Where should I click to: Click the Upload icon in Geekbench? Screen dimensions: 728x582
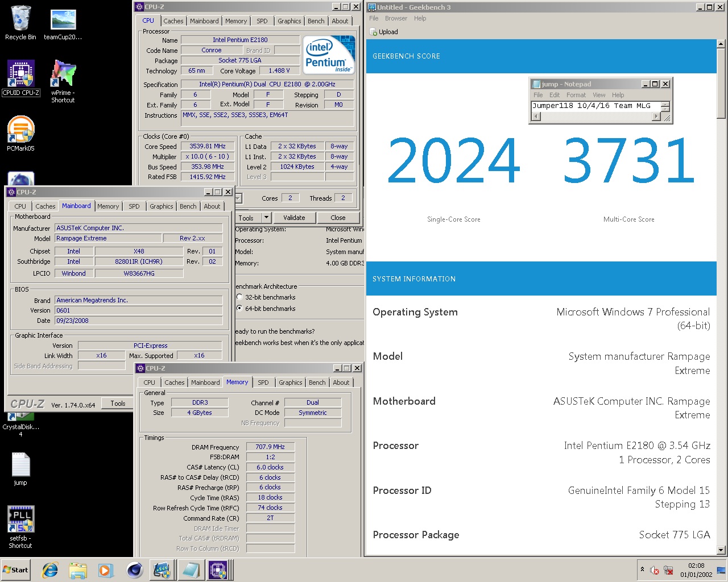tap(373, 32)
